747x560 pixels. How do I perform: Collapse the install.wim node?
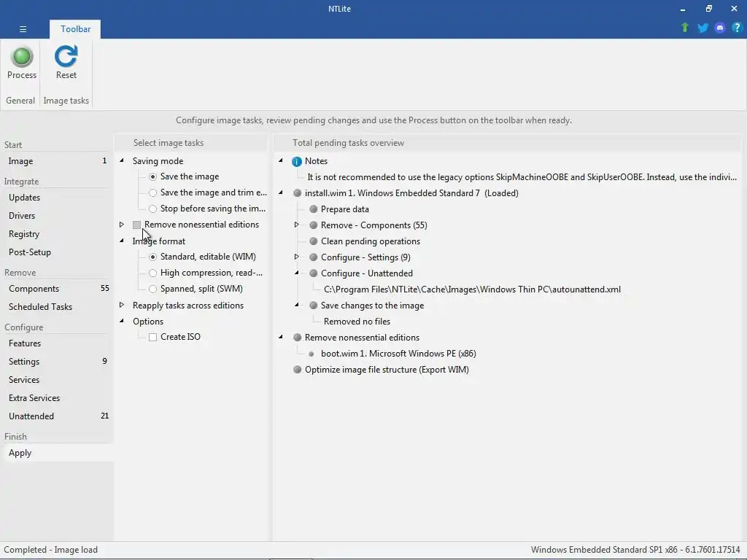coord(281,192)
